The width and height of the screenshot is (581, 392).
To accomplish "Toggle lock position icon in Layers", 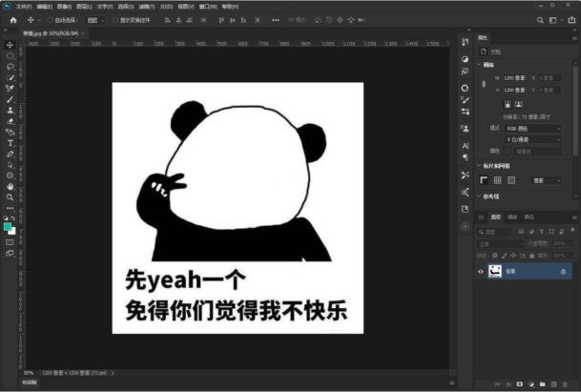I will pos(513,256).
